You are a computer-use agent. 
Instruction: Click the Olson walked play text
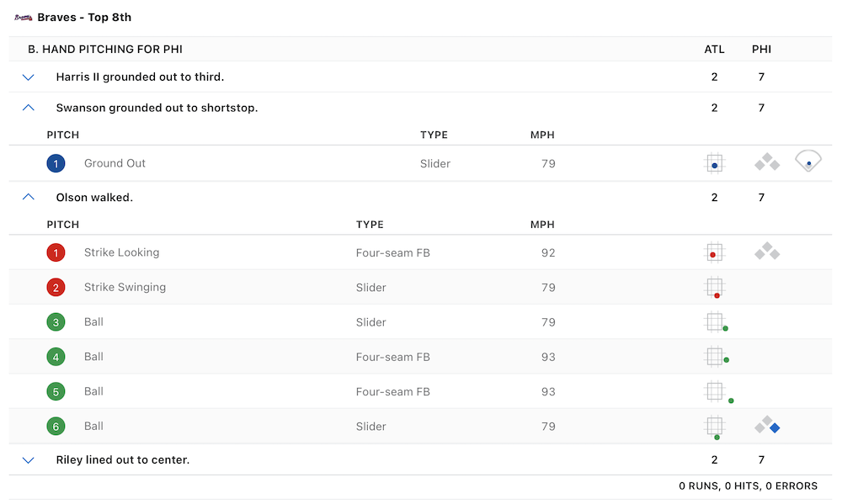[94, 198]
